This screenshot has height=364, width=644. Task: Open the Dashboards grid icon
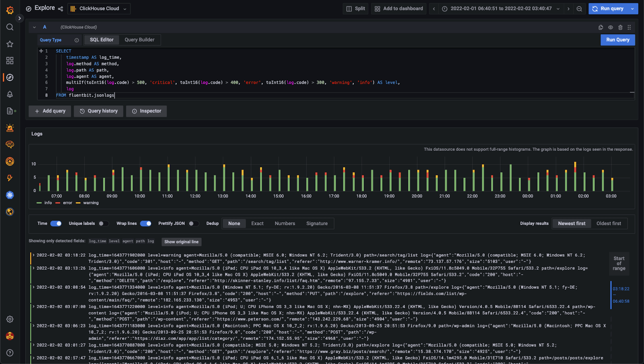point(10,60)
